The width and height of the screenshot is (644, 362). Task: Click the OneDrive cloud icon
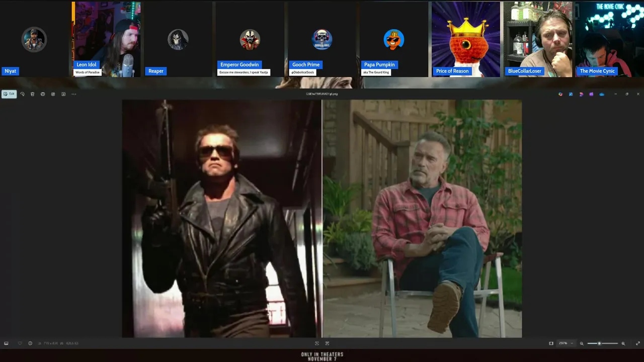click(x=602, y=94)
